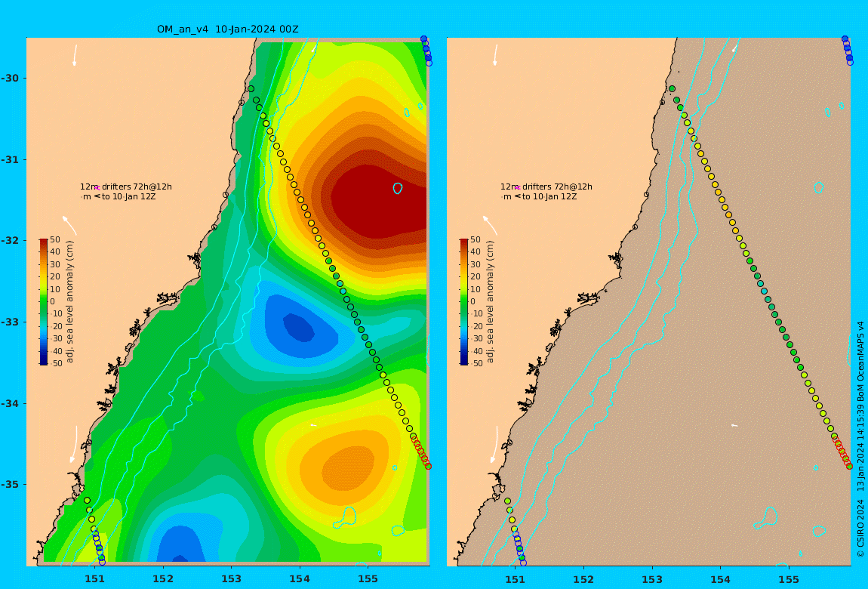Click the vertical CSIRO 2024 BoM OceanMAPS credit text

point(860,439)
